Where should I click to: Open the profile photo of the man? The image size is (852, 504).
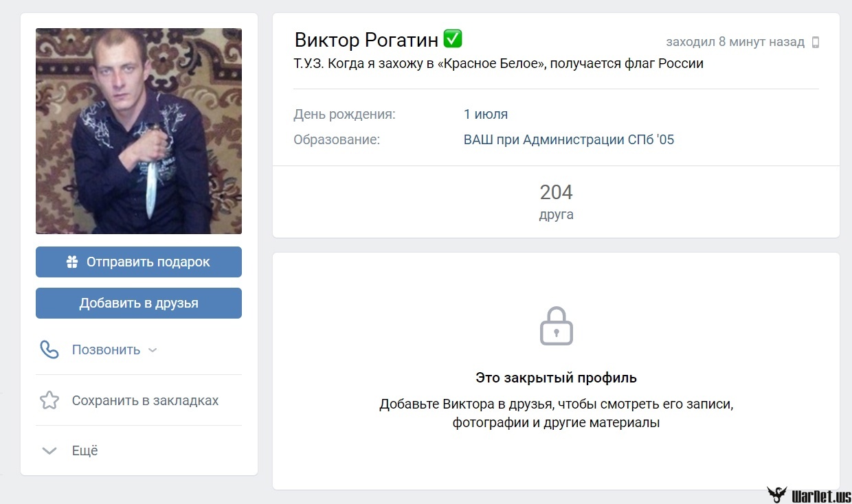click(x=139, y=131)
